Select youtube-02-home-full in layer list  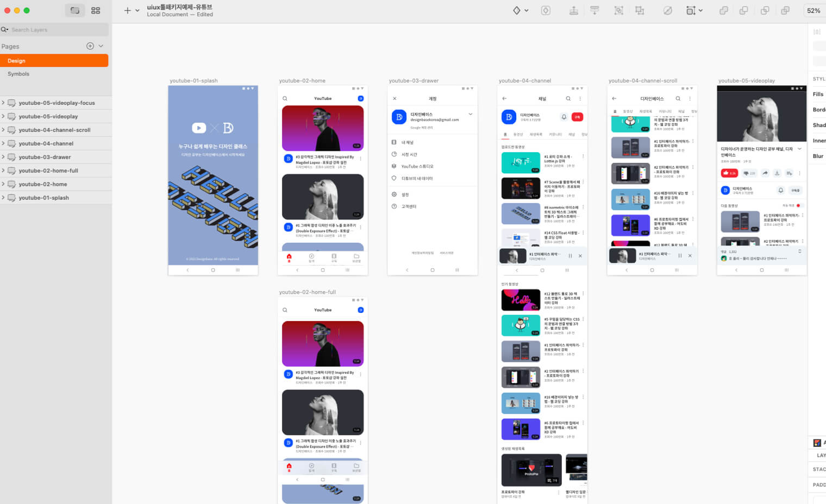tap(56, 171)
